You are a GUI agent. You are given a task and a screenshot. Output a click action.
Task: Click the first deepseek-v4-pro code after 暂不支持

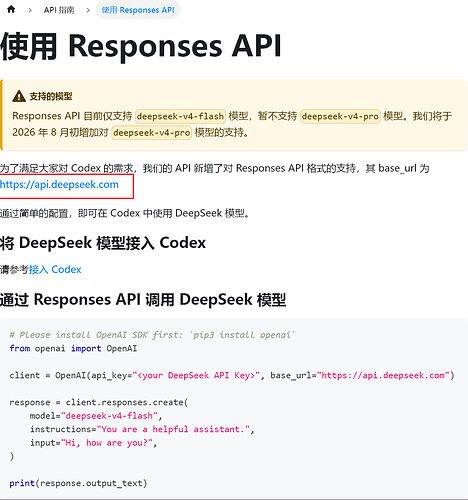pos(340,116)
